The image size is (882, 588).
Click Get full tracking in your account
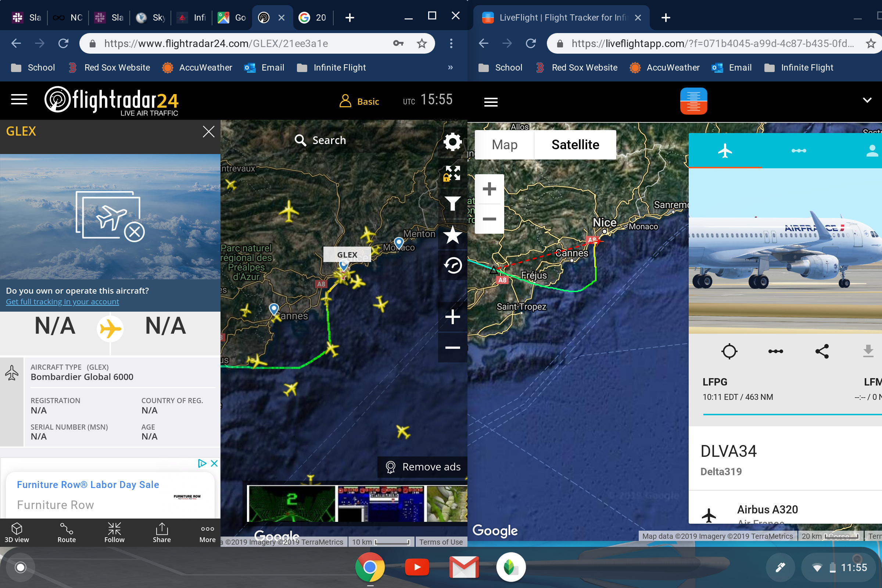click(62, 302)
